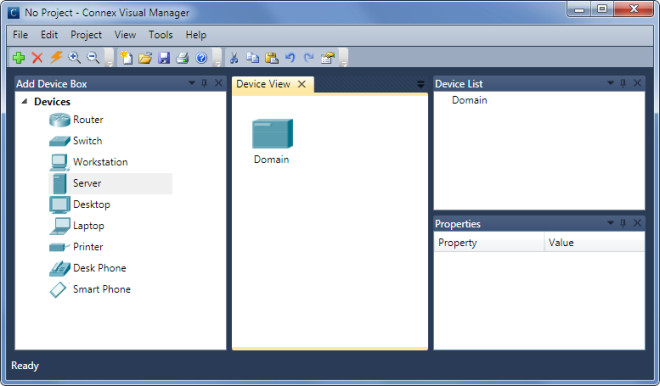This screenshot has width=660, height=386.
Task: Open Properties panel options dropdown
Action: click(x=610, y=223)
